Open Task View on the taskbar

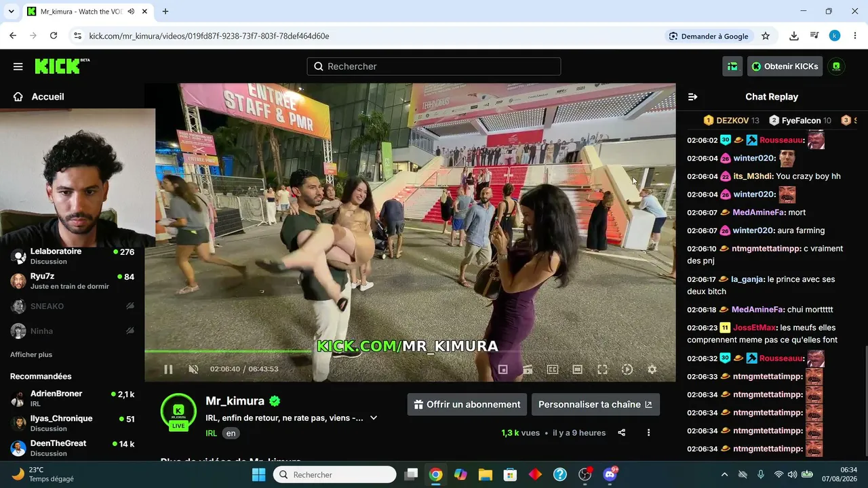411,474
